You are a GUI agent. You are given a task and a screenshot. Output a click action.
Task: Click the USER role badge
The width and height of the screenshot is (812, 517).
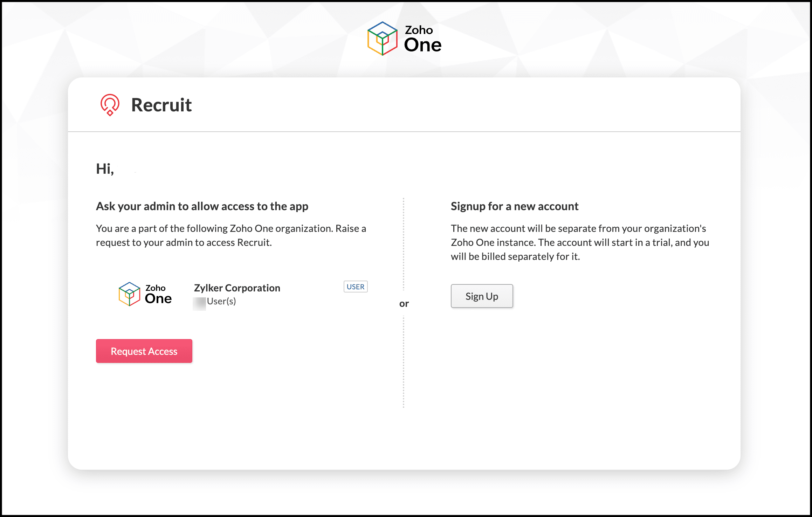pyautogui.click(x=356, y=287)
